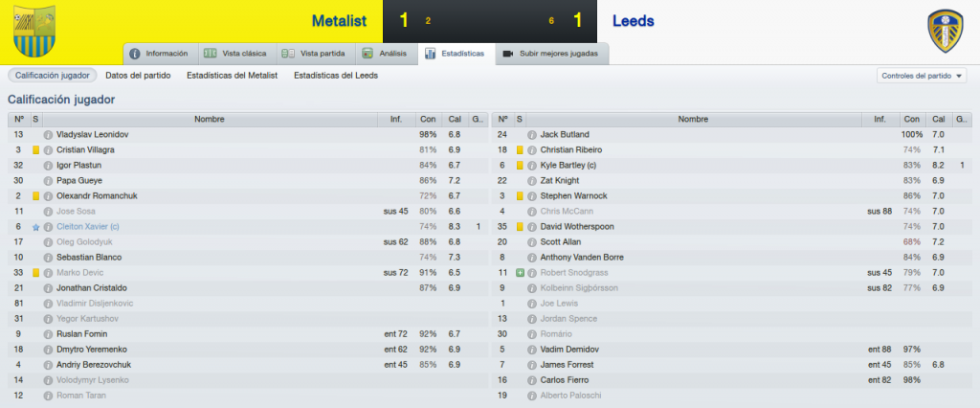Screen dimensions: 980x408
Task: Open info icon beside Papa Gueye
Action: coord(48,181)
